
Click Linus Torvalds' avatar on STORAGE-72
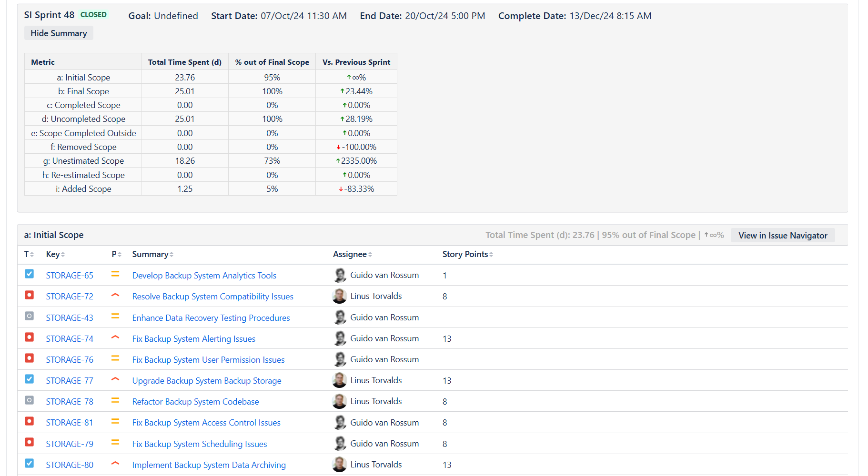pos(340,296)
